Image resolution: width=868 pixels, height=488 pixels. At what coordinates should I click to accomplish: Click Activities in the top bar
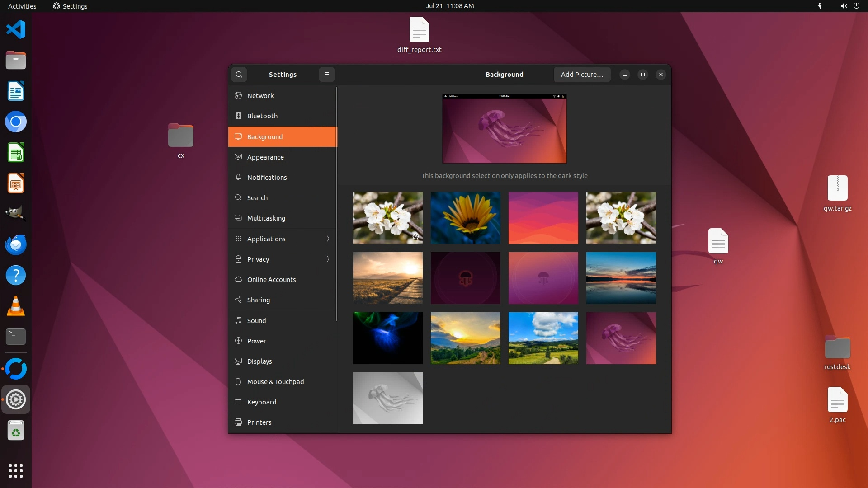(x=22, y=6)
